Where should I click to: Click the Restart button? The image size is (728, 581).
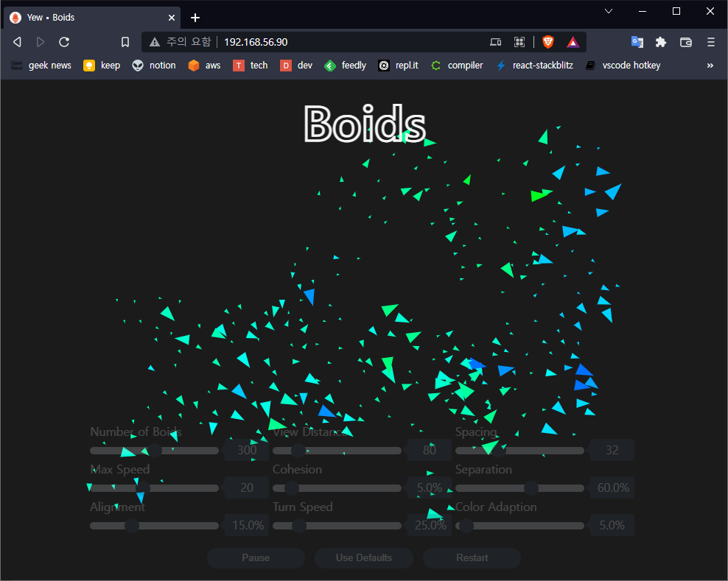[x=472, y=557]
